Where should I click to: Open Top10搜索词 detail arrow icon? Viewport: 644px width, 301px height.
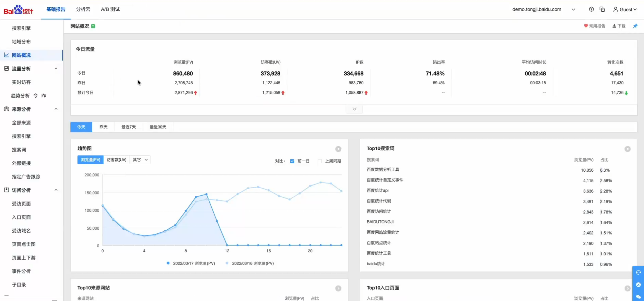coord(628,149)
